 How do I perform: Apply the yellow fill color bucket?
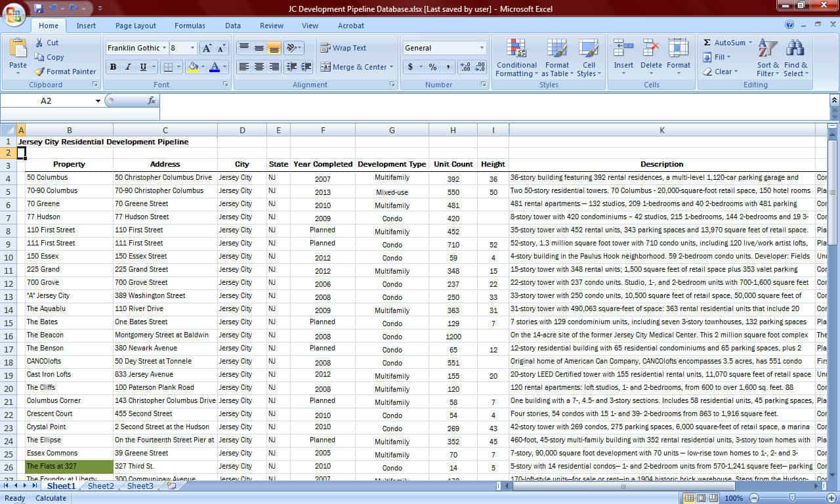click(x=193, y=67)
